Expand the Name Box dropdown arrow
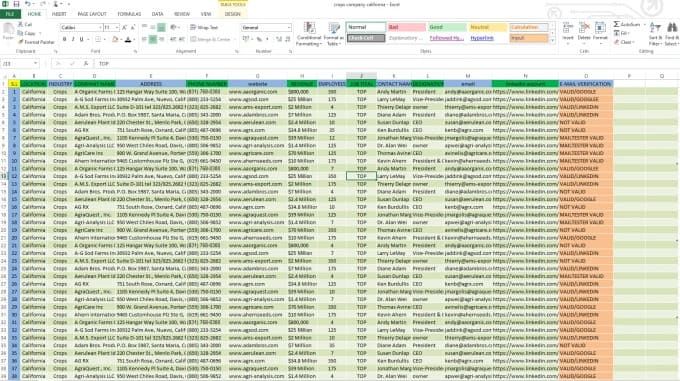 pyautogui.click(x=36, y=64)
